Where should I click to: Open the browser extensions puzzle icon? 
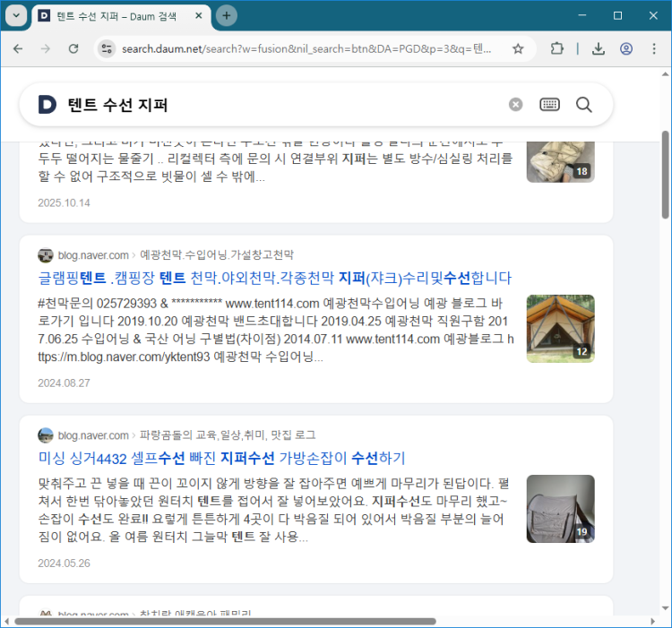coord(556,48)
